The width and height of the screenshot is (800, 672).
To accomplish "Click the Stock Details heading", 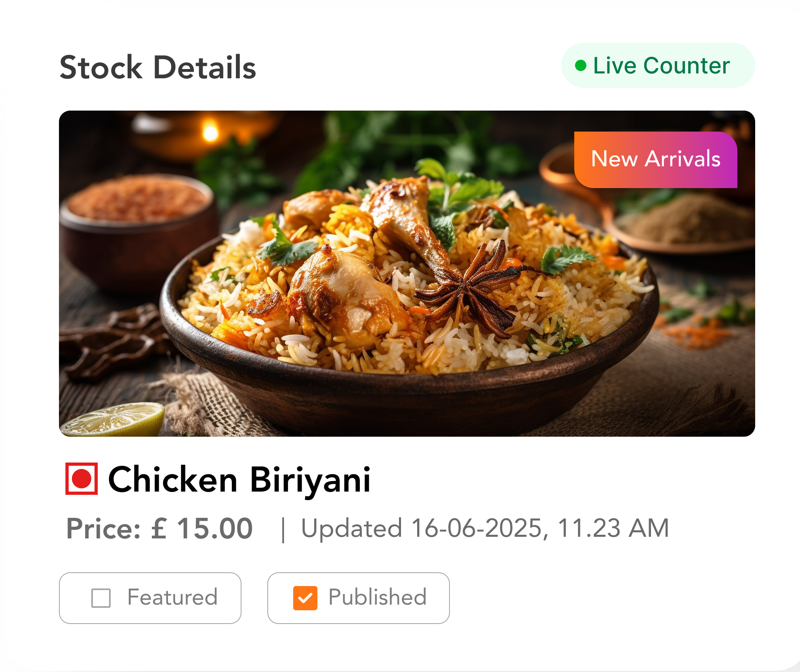I will coord(158,67).
